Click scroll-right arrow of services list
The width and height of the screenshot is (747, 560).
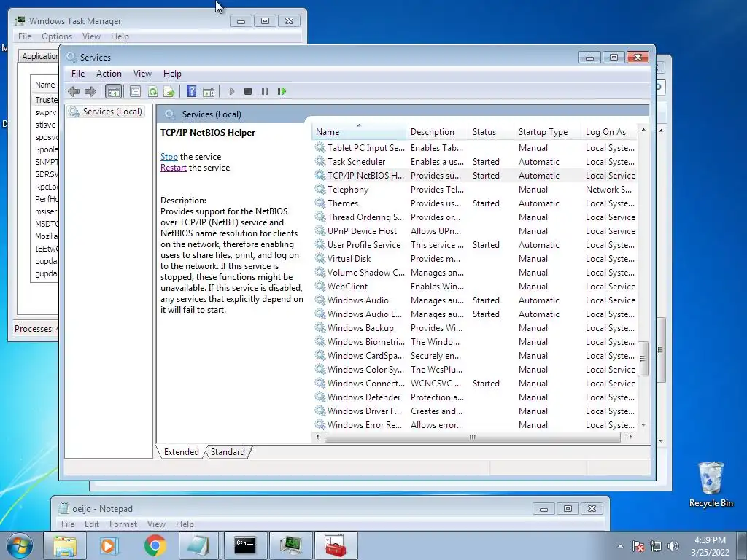tap(630, 437)
